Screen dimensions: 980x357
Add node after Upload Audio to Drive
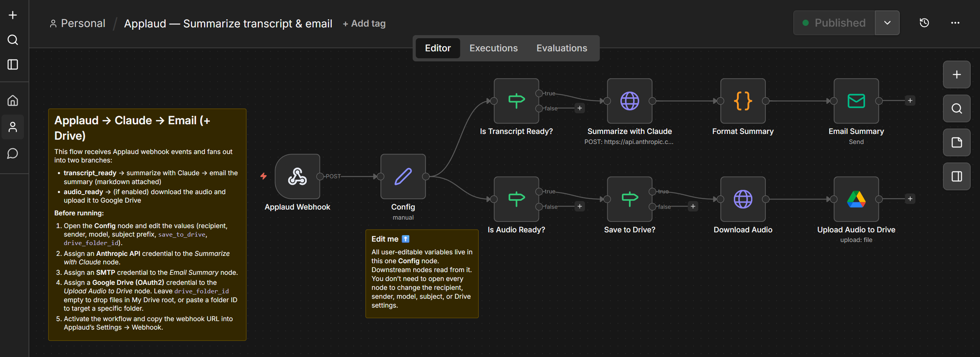click(x=910, y=199)
